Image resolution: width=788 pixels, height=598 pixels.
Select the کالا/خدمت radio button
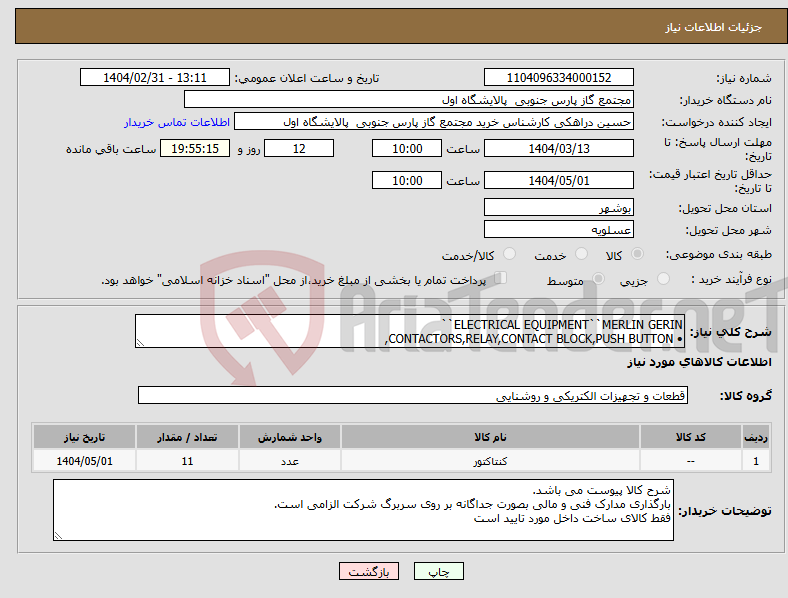510,254
